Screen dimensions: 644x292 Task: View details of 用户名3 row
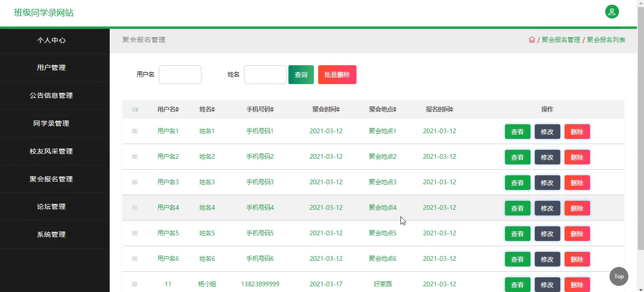[x=518, y=183]
